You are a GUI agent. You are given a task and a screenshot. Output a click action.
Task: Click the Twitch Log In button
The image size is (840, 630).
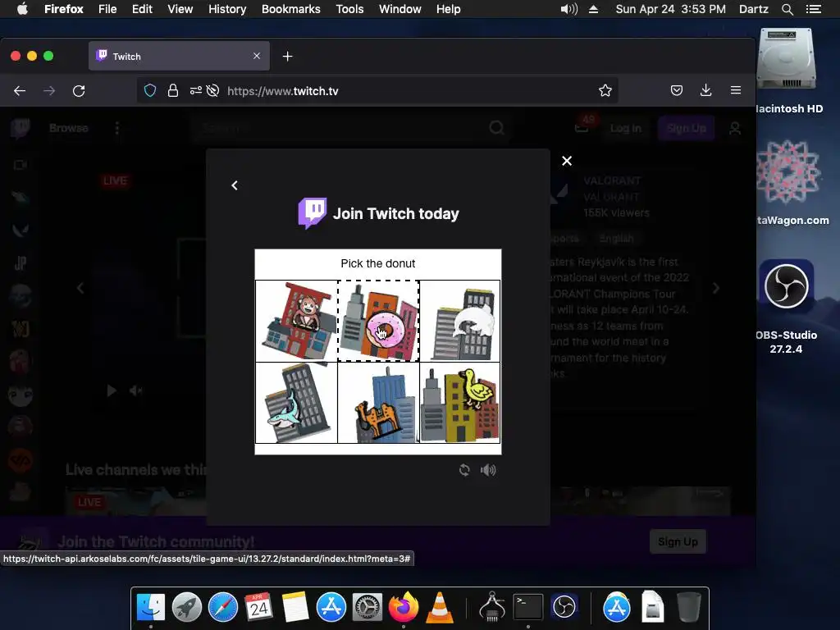[x=626, y=128]
